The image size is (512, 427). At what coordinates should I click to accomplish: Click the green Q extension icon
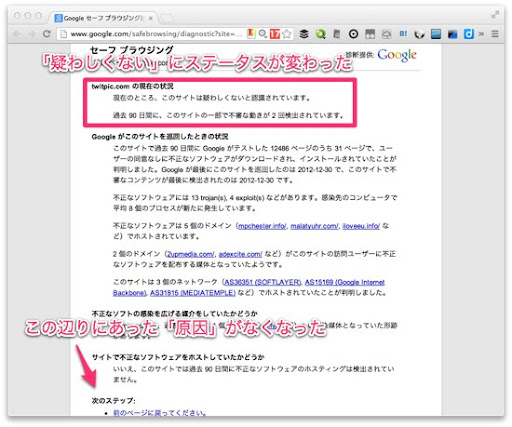click(x=320, y=34)
